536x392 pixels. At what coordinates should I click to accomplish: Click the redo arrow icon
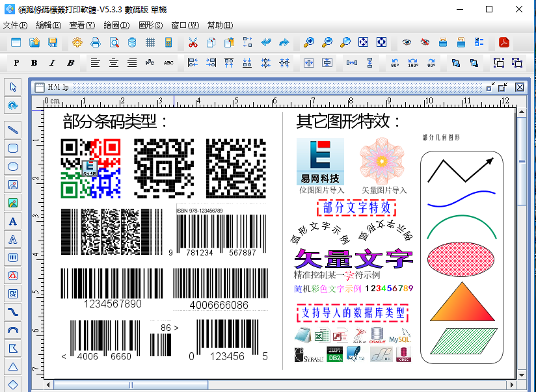284,42
